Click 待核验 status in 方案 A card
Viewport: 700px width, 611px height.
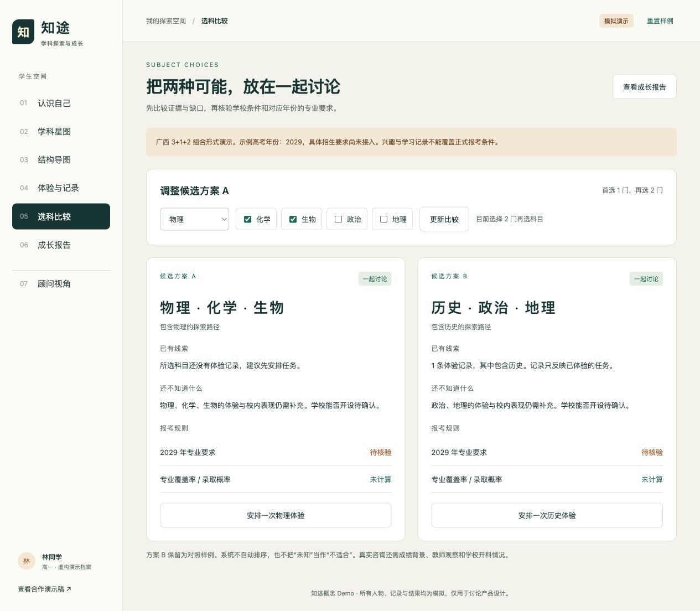point(381,453)
